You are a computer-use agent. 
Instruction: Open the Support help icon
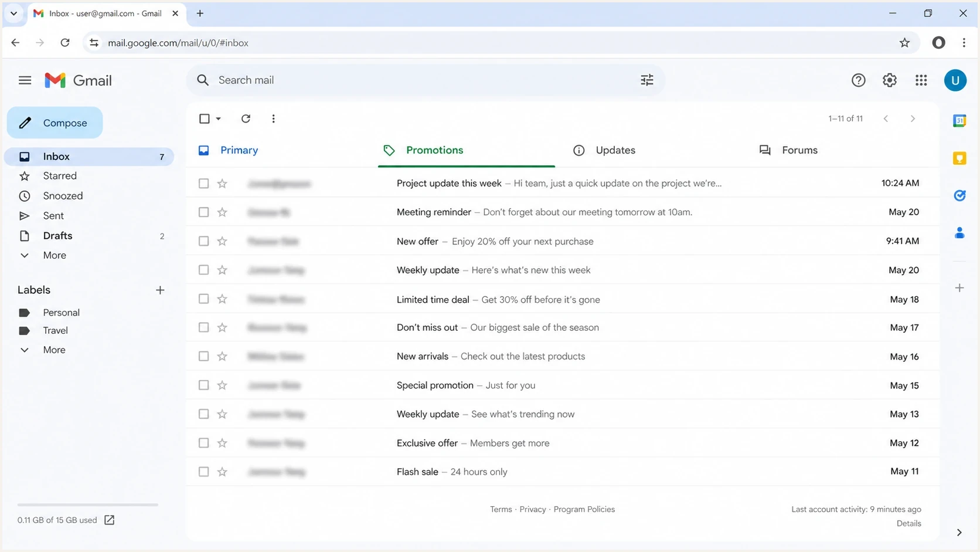coord(858,80)
